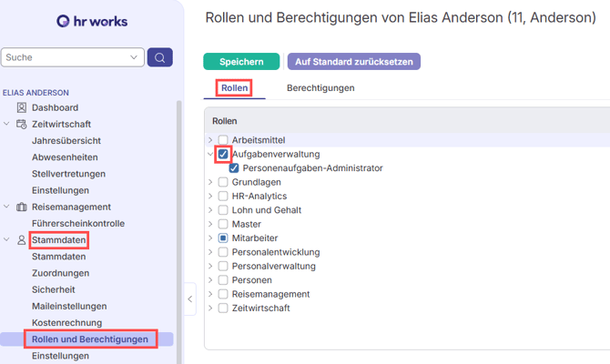Screen dimensions: 610x364
Task: Expand the Reisemanagement role group in list
Action: point(210,294)
